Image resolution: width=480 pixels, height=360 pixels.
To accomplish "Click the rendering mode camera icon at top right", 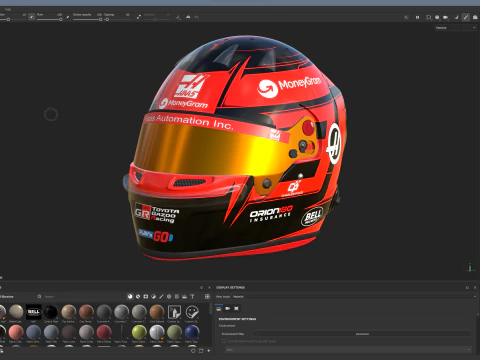I will coord(475,17).
